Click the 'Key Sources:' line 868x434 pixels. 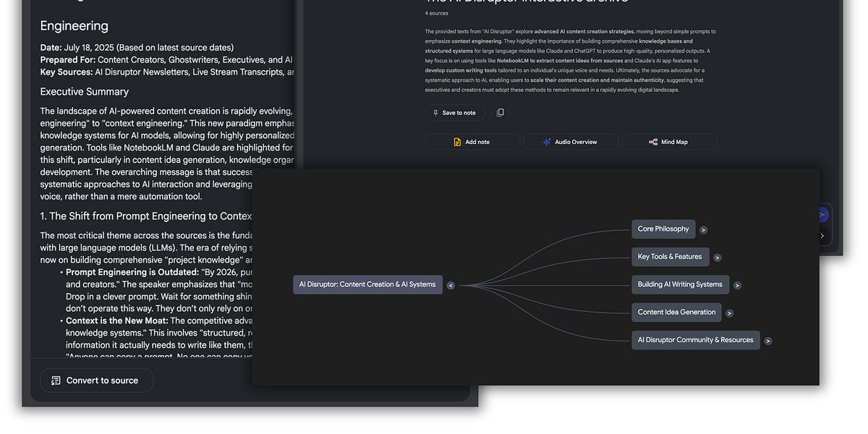167,72
